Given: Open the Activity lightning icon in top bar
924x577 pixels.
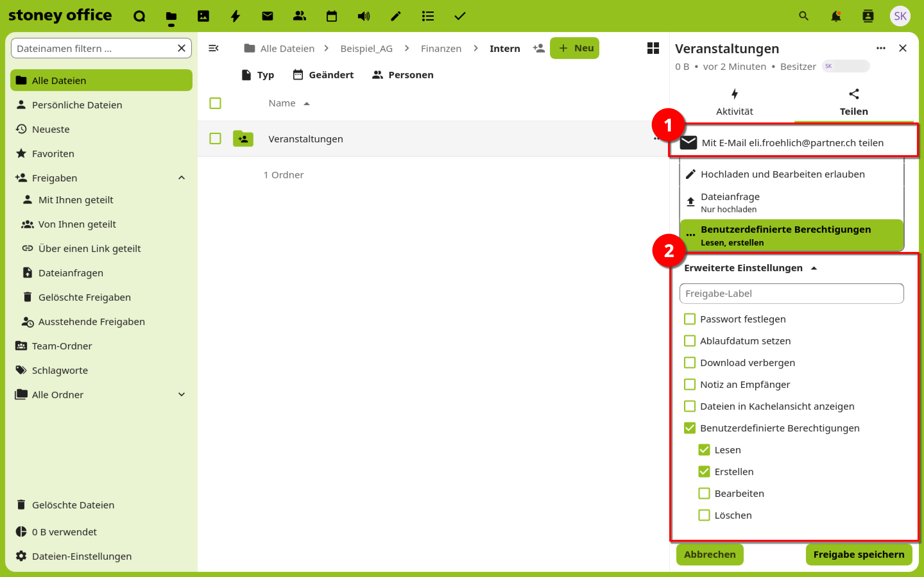Looking at the screenshot, I should click(235, 16).
